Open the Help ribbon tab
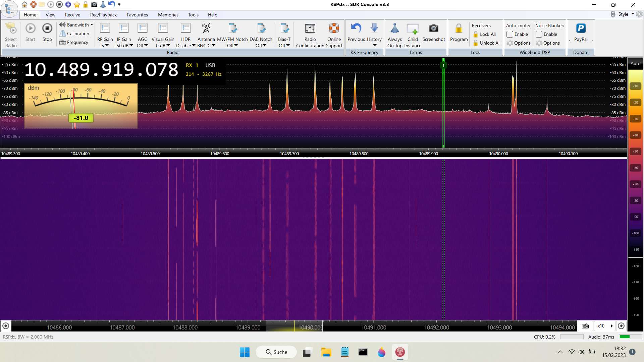This screenshot has width=644, height=362. [212, 15]
